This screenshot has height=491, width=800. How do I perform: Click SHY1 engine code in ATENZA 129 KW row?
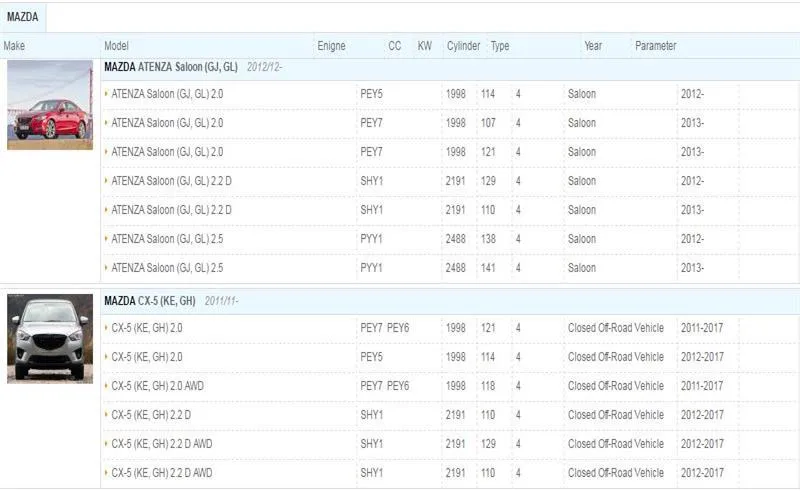[x=371, y=181]
